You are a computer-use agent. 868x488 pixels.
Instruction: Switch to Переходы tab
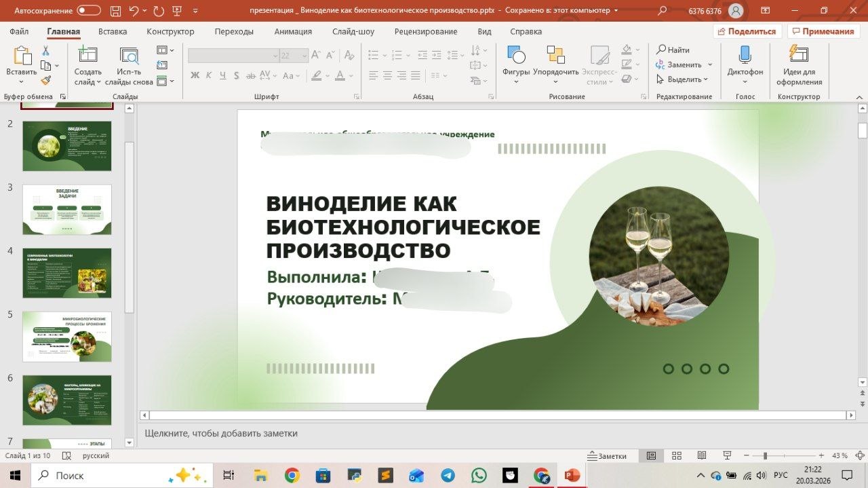coord(234,31)
